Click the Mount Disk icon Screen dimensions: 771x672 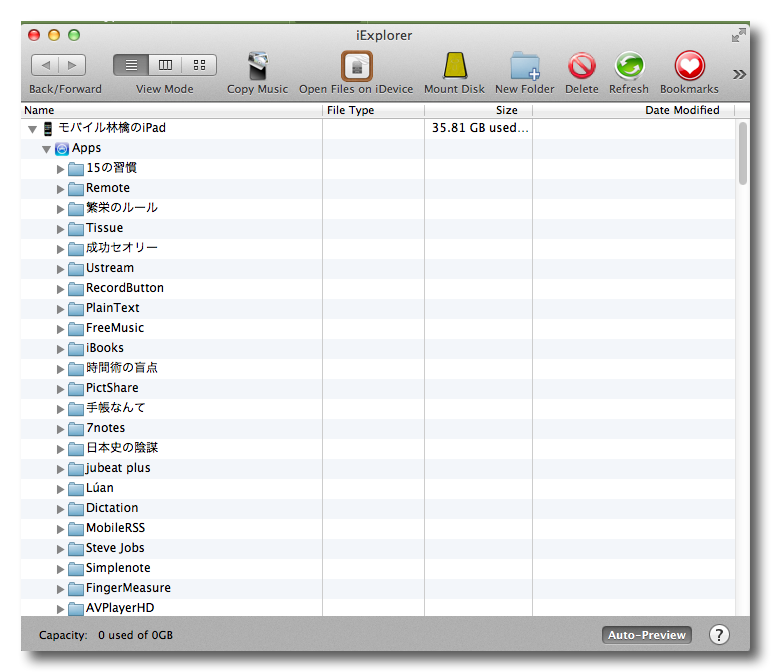point(455,65)
